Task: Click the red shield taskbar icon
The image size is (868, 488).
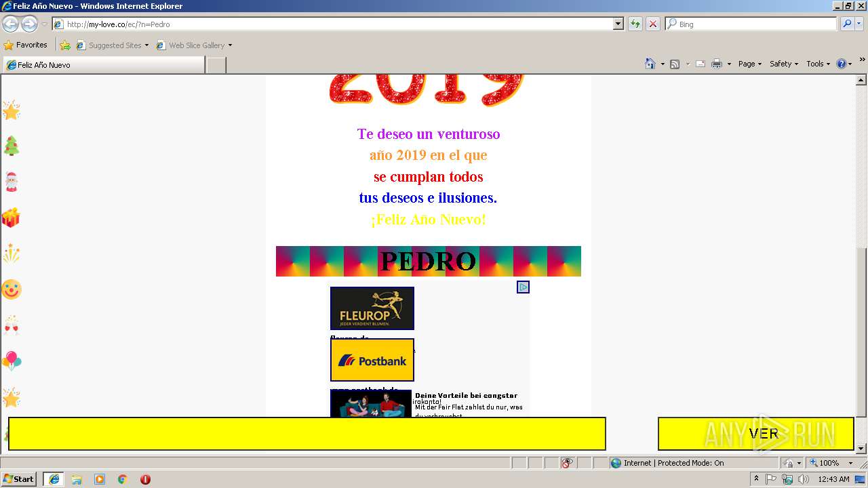Action: coord(145,479)
